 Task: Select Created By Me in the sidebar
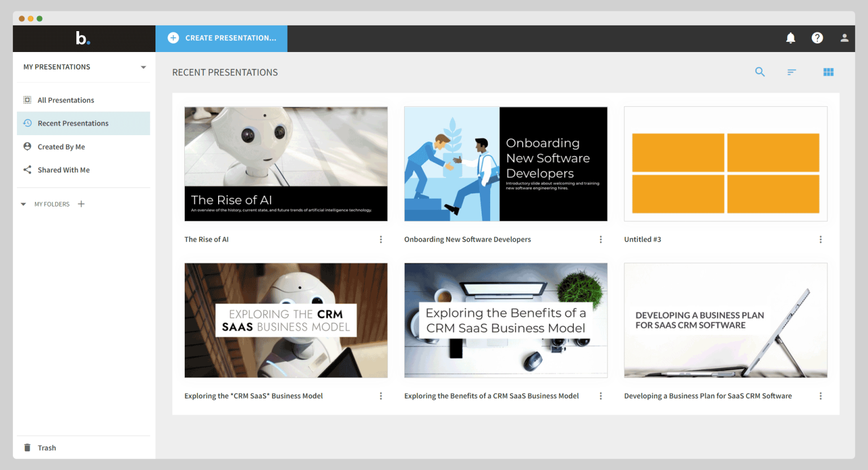(60, 146)
